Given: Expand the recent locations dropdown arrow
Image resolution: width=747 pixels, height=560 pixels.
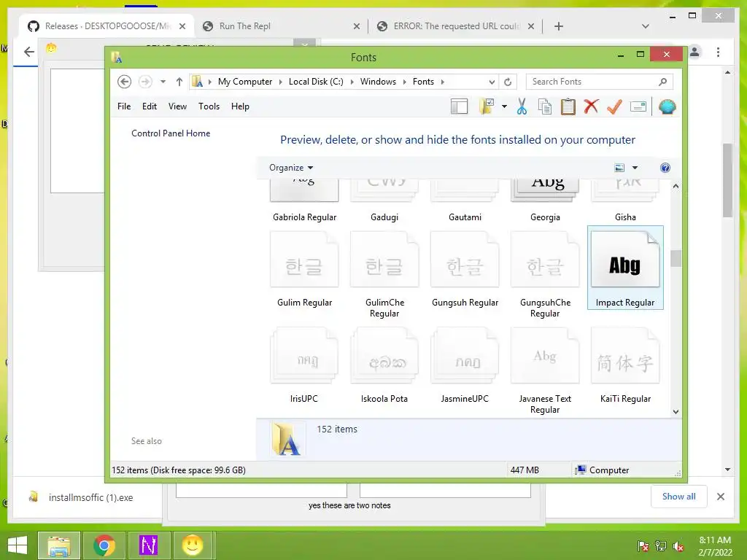Looking at the screenshot, I should click(163, 82).
